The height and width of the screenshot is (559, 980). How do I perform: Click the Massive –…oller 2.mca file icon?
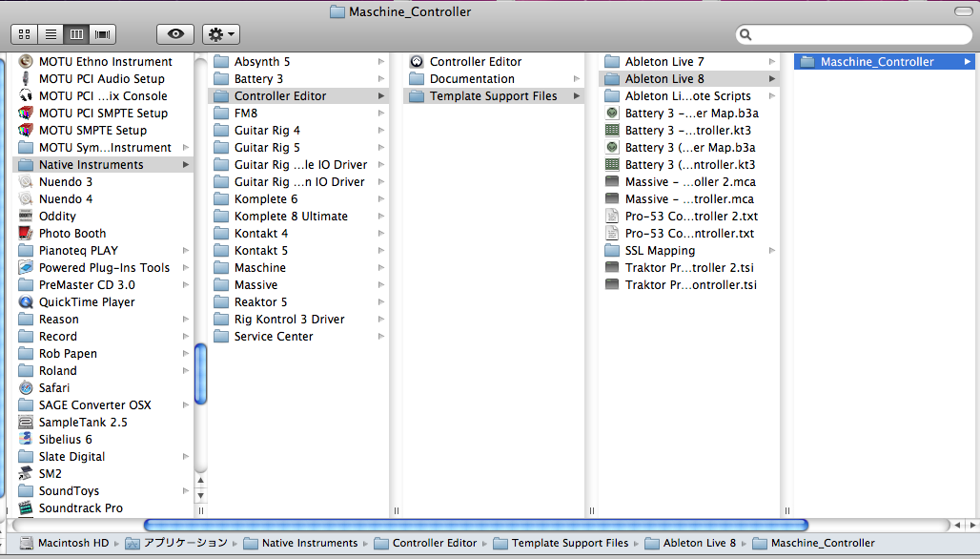point(612,182)
